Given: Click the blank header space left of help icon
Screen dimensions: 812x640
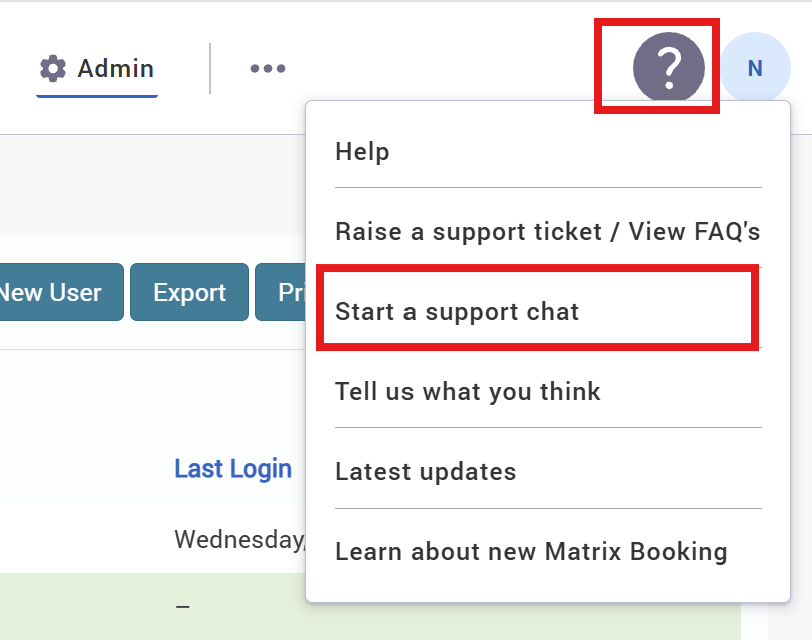Looking at the screenshot, I should tap(450, 68).
